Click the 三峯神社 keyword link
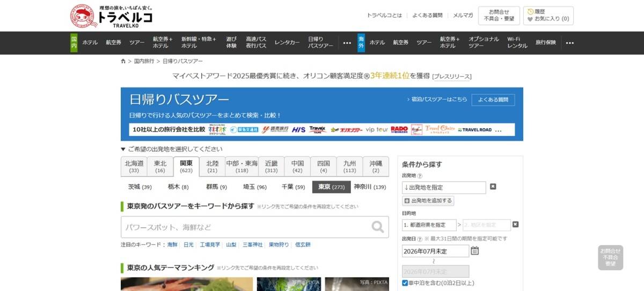The image size is (644, 291). [253, 244]
